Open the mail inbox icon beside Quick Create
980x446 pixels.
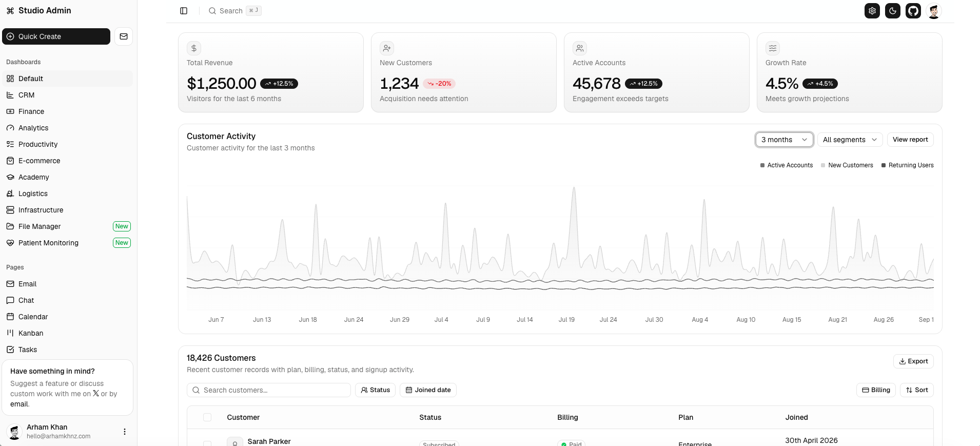tap(124, 36)
